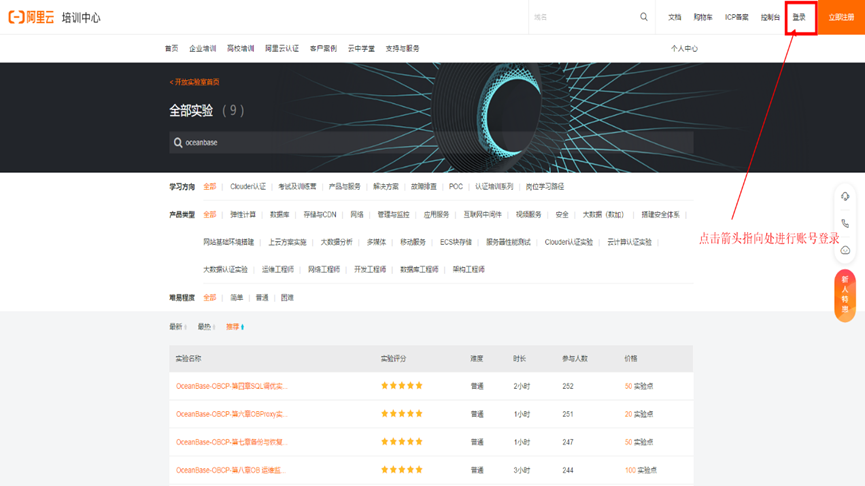Filter by 解决方案 learning direction
Image resolution: width=865 pixels, height=486 pixels.
tap(386, 186)
